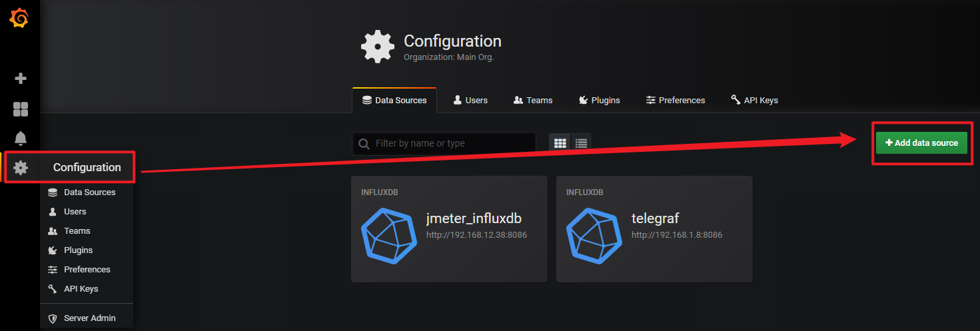The width and height of the screenshot is (980, 331).
Task: Select Data Sources in the flyout menu
Action: (x=90, y=192)
